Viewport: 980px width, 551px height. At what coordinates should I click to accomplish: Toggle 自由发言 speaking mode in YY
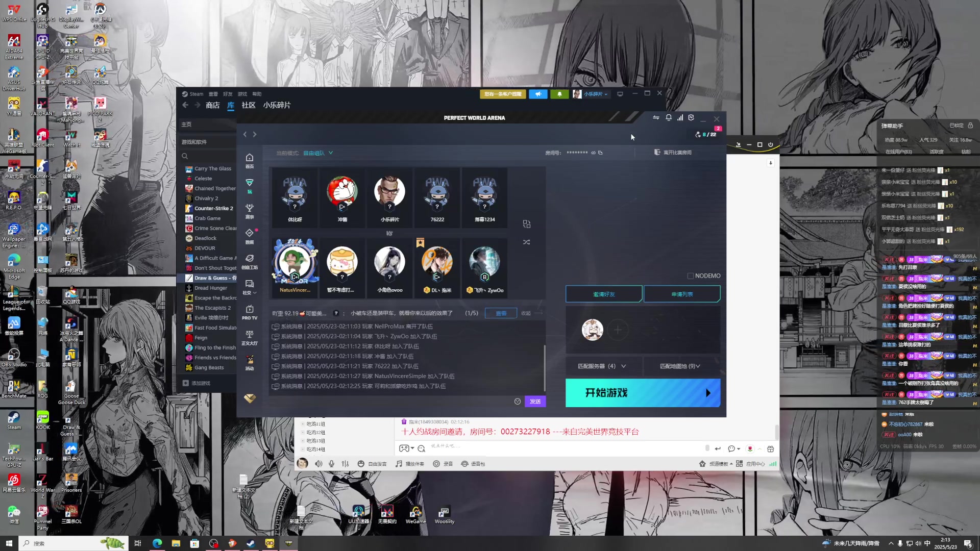[x=372, y=464]
